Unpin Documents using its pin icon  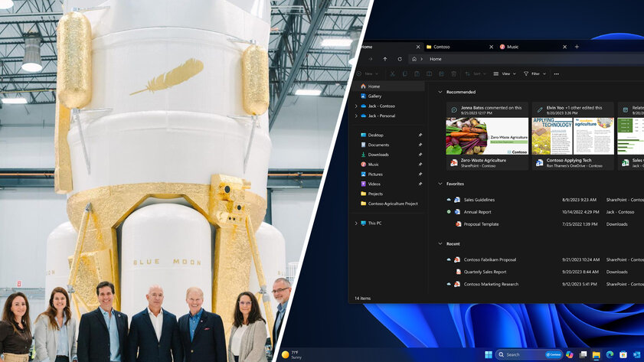click(420, 145)
